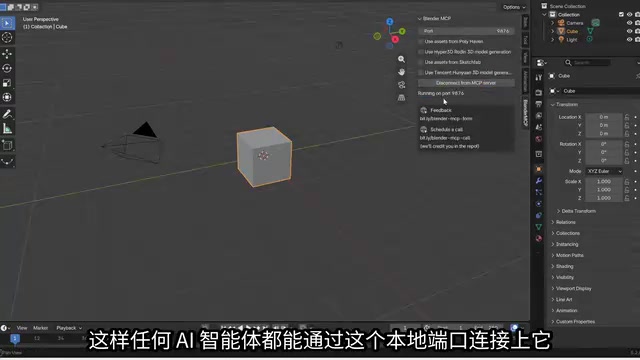Viewport: 640px width, 360px height.
Task: Enable Use assets from Poly Haven
Action: point(421,42)
